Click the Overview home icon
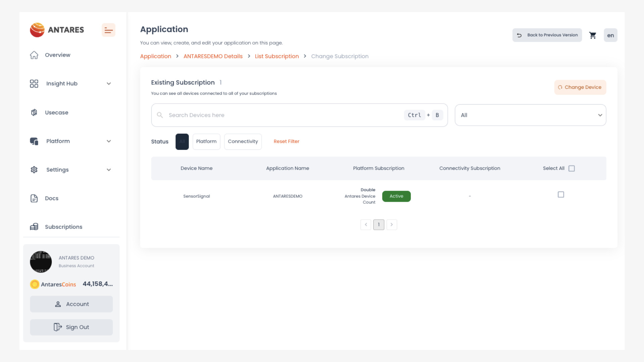This screenshot has height=362, width=644. pyautogui.click(x=34, y=55)
